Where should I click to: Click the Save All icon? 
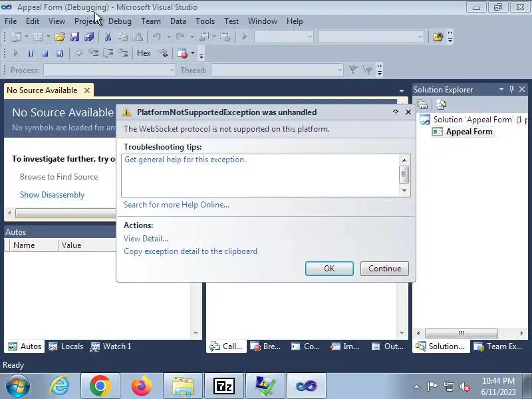tap(89, 37)
